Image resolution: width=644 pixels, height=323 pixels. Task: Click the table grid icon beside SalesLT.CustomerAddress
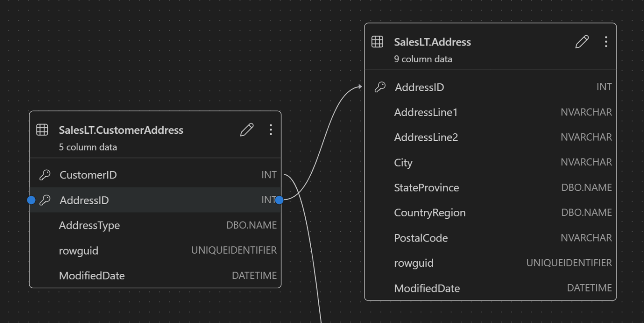(x=43, y=130)
